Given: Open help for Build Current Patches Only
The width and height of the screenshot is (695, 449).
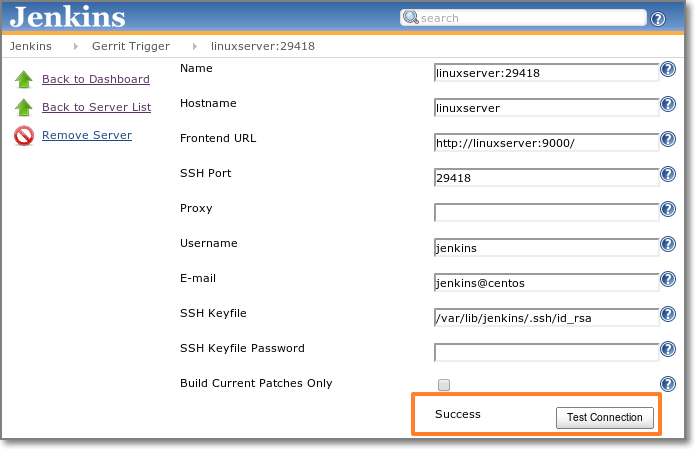Looking at the screenshot, I should [x=668, y=384].
